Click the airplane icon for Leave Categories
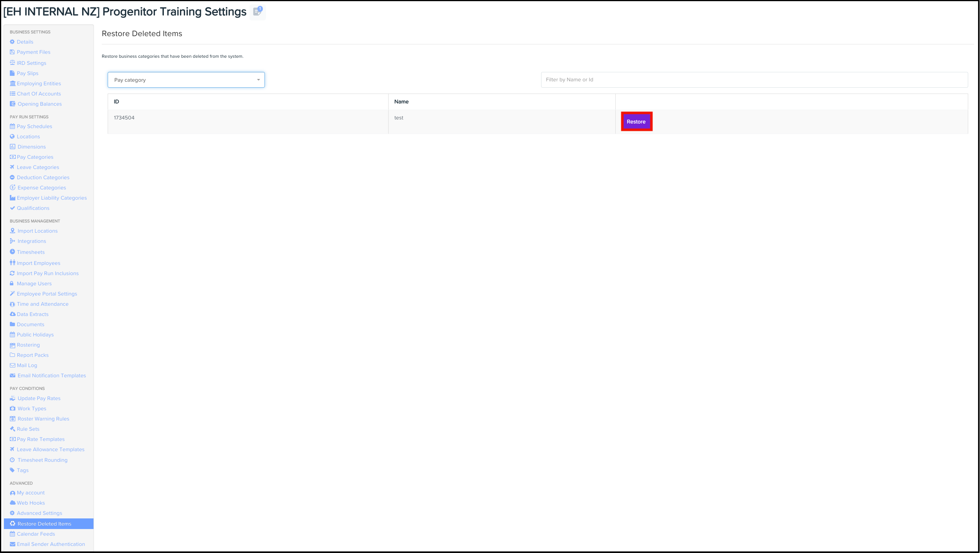The image size is (980, 553). pyautogui.click(x=12, y=167)
